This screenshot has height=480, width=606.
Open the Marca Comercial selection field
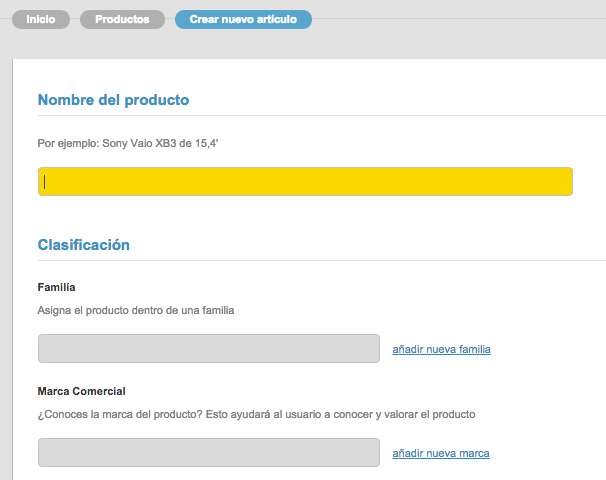(x=209, y=453)
